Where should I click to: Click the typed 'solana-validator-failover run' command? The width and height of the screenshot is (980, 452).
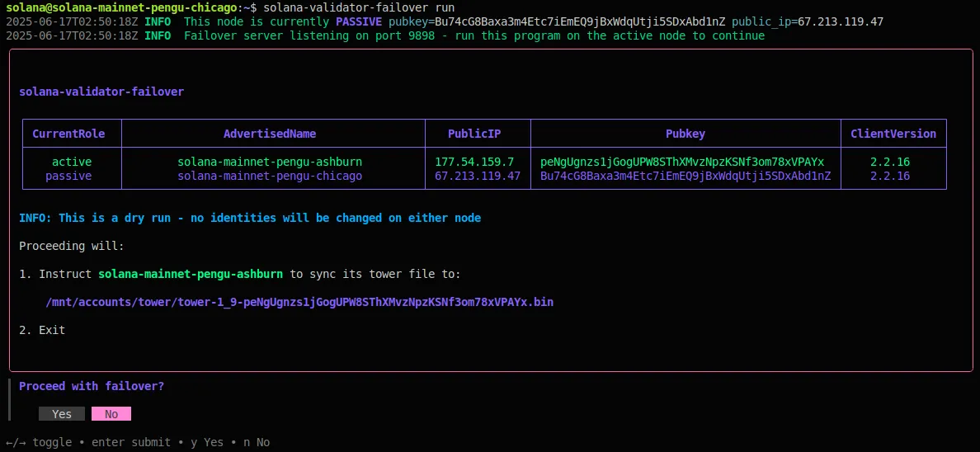point(359,7)
